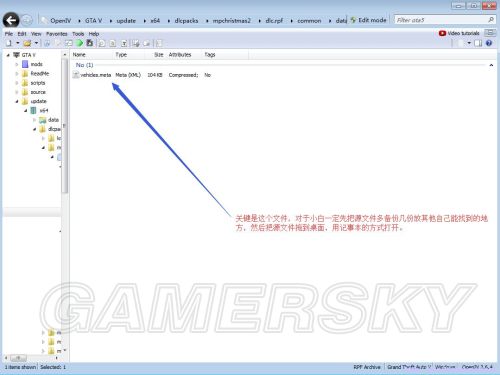Sort by Name column header
500x375 pixels.
79,55
